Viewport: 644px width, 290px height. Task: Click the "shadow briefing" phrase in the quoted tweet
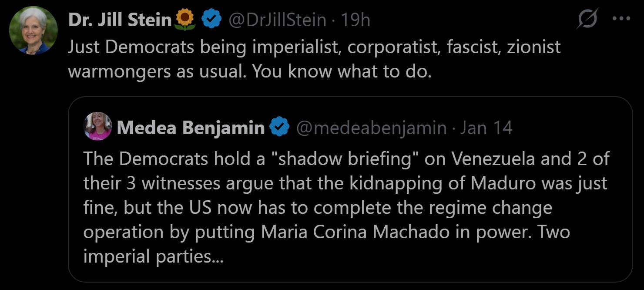click(345, 159)
